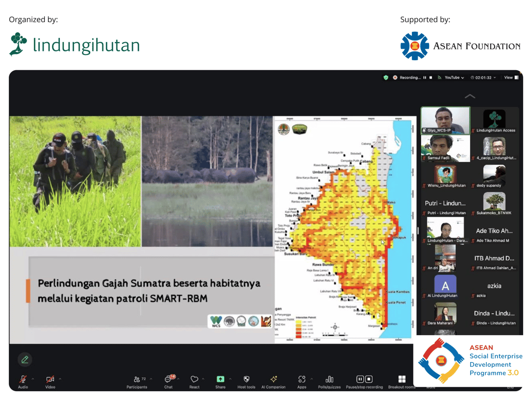Select the 4_cacip_LindungiHutan participant tile
532x399 pixels.
[495, 148]
